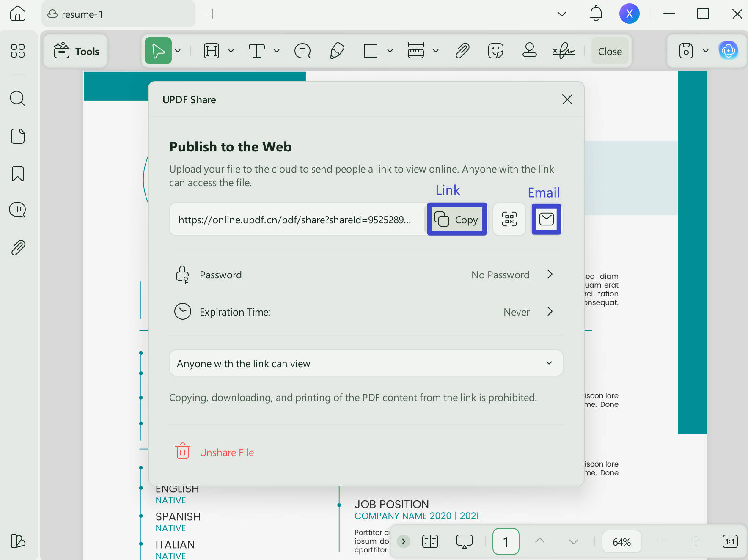
Task: Click 'ITALIAN' text in the document
Action: [175, 544]
